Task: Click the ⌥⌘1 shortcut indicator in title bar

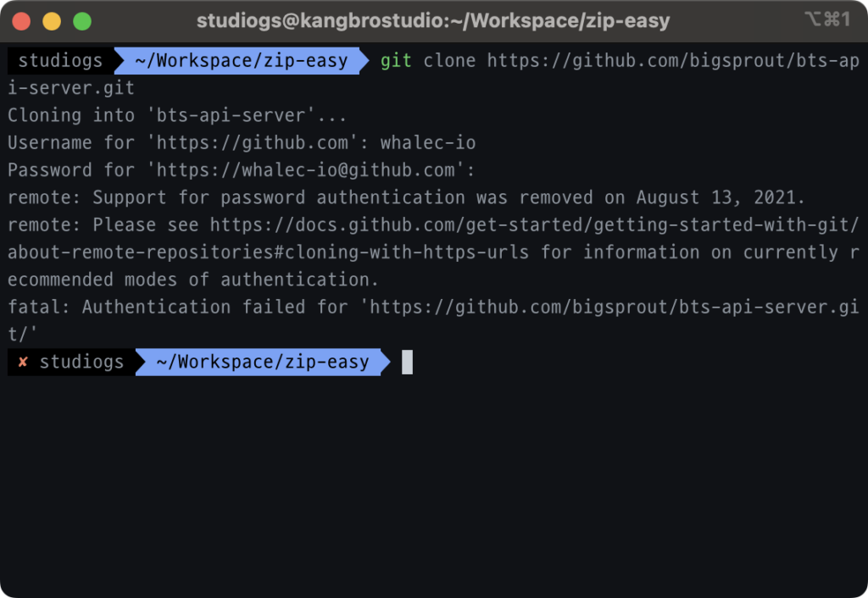Action: [827, 19]
